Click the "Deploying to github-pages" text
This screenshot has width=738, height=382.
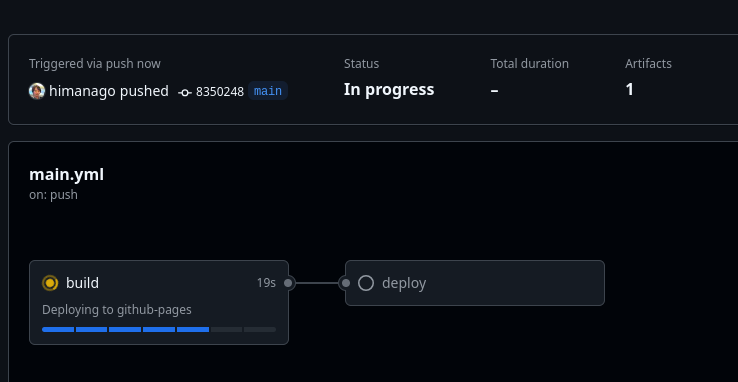(x=117, y=310)
